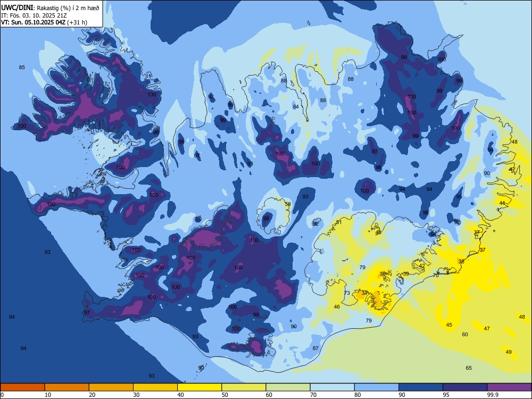Click the pale yellow 50–60 legend swatch
Screen dimensions: 532x399
pos(244,387)
